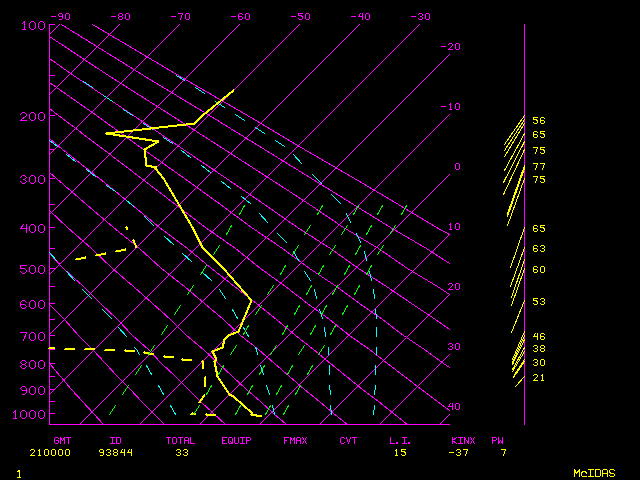Click the frame number 1 at bottom-left
Image resolution: width=640 pixels, height=480 pixels.
18,472
